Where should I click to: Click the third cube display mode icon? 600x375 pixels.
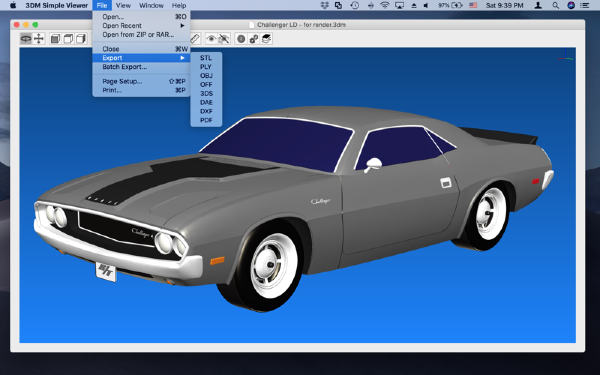point(81,39)
